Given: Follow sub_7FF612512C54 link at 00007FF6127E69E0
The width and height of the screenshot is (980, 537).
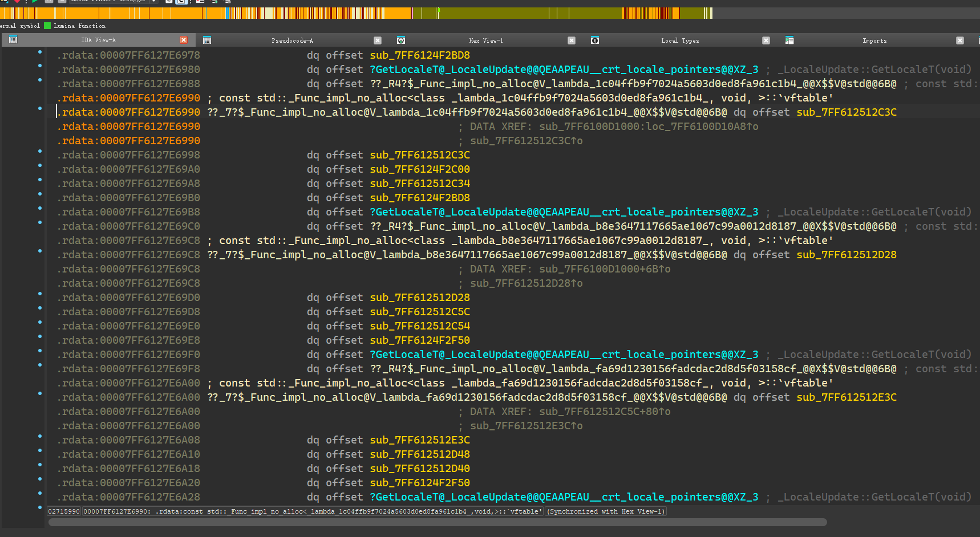Looking at the screenshot, I should tap(420, 326).
